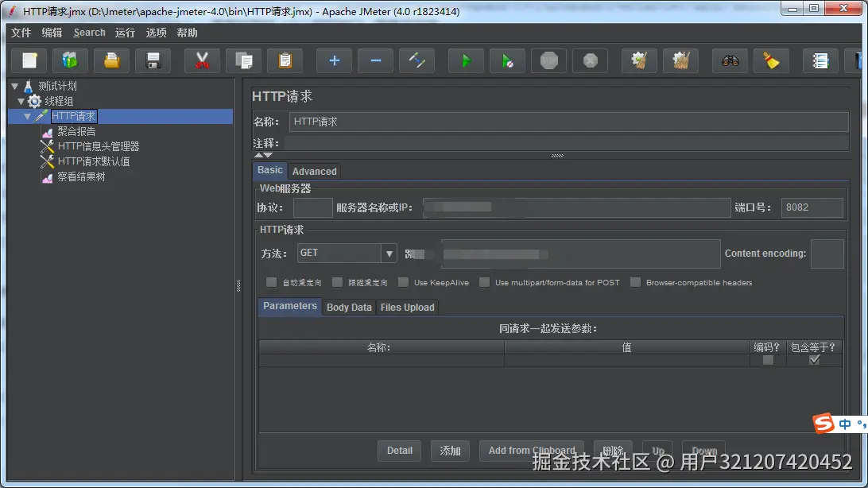The height and width of the screenshot is (488, 868).
Task: Switch to the Files Upload tab
Action: [x=408, y=308]
